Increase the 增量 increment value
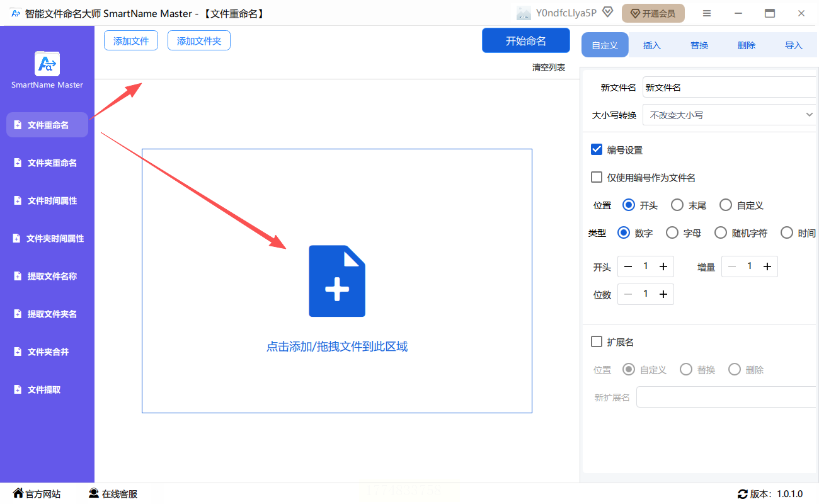The height and width of the screenshot is (504, 819). pyautogui.click(x=767, y=266)
